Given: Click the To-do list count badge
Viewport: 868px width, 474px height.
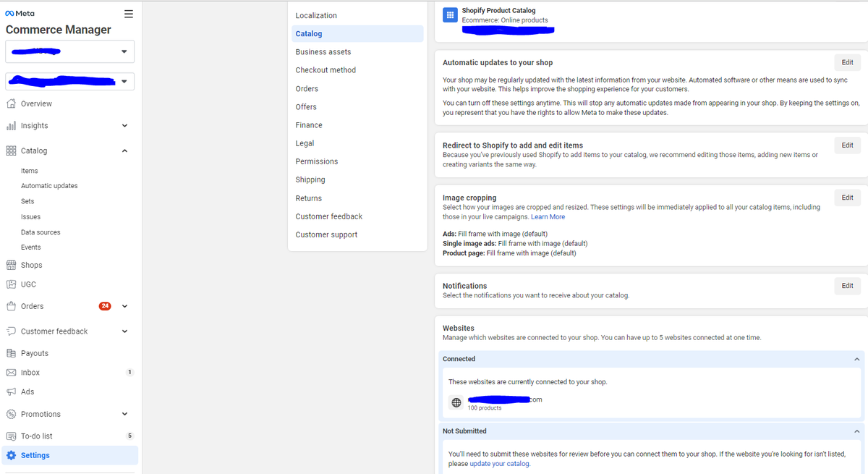Looking at the screenshot, I should pyautogui.click(x=129, y=436).
